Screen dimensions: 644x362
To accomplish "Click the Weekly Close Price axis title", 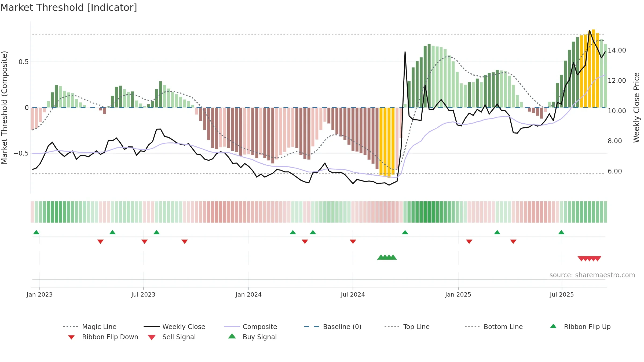I will point(637,108).
